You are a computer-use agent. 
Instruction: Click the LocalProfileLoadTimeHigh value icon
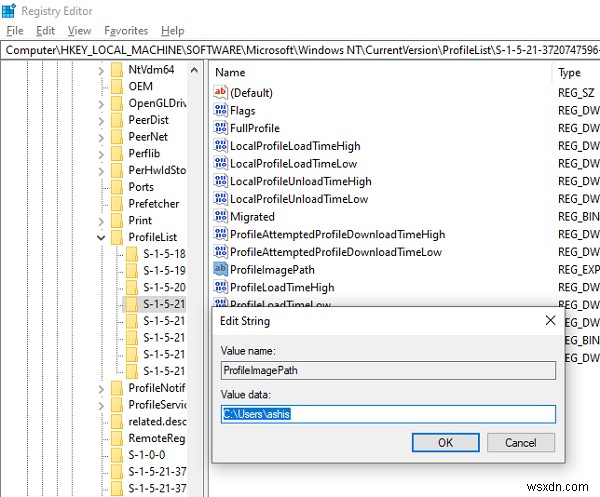pyautogui.click(x=220, y=145)
